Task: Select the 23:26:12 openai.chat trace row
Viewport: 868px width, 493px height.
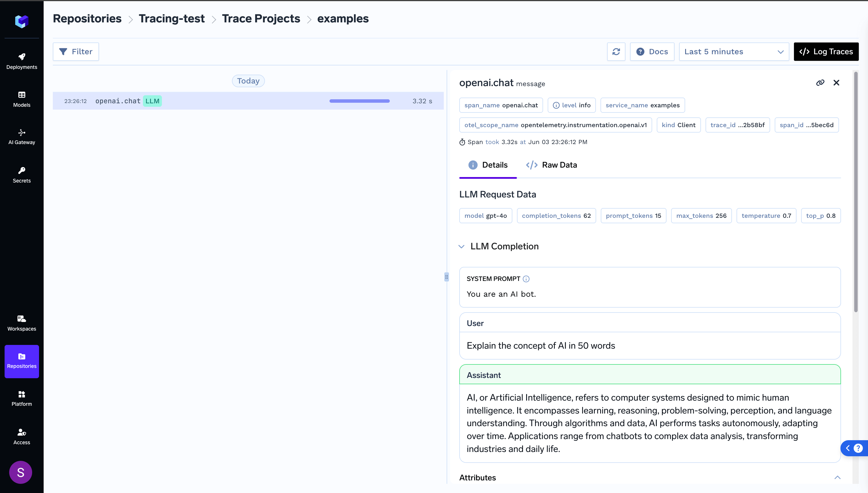Action: pos(248,101)
